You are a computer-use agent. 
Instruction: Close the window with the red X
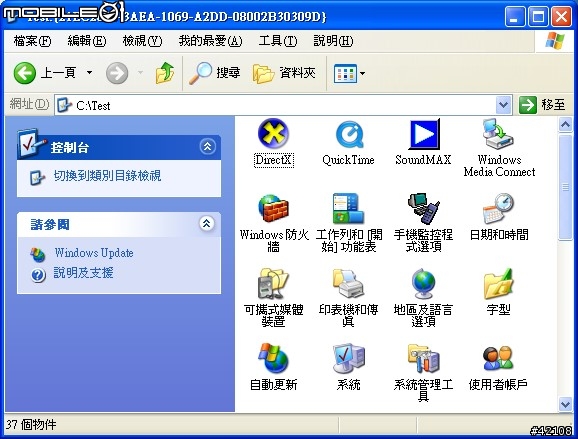561,16
